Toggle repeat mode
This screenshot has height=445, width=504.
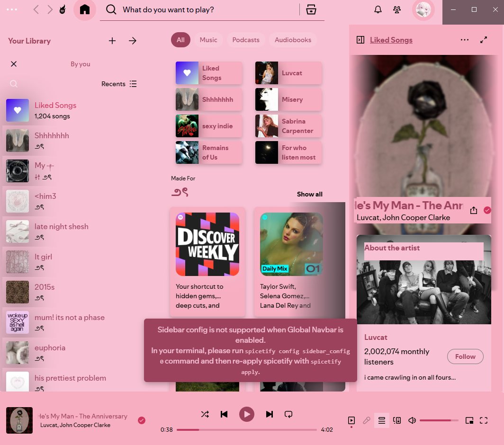(x=288, y=414)
